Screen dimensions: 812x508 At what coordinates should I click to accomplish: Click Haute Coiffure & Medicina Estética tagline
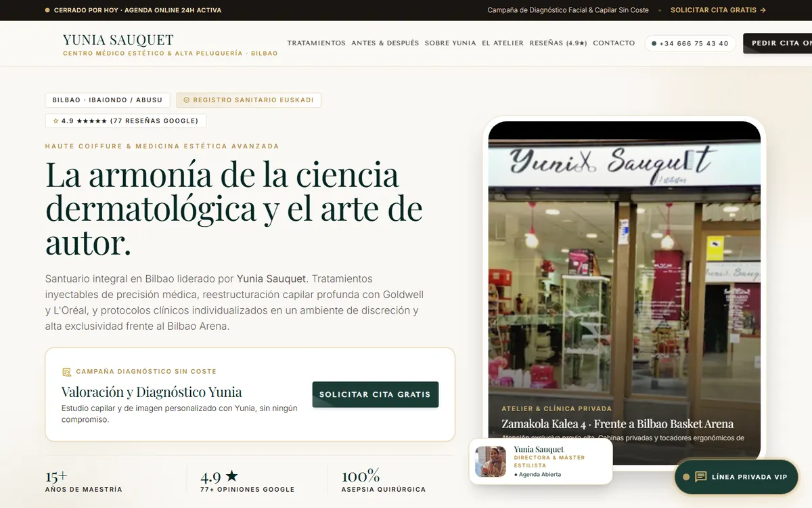tap(162, 146)
